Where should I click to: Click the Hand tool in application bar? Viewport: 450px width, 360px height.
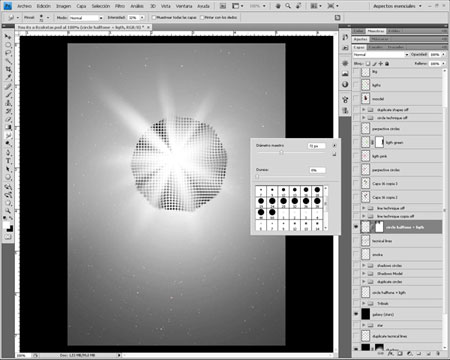(x=278, y=6)
